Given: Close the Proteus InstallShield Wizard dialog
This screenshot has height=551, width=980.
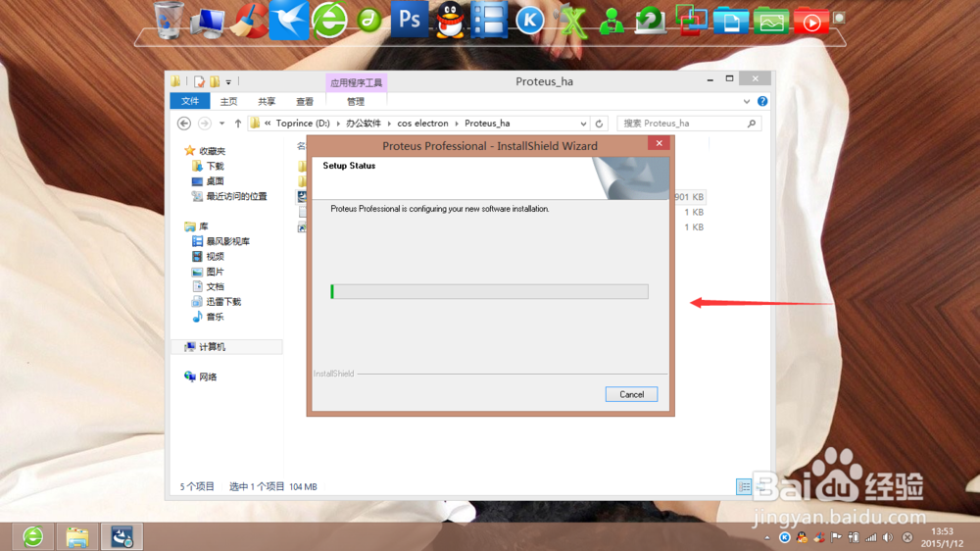Looking at the screenshot, I should click(659, 143).
